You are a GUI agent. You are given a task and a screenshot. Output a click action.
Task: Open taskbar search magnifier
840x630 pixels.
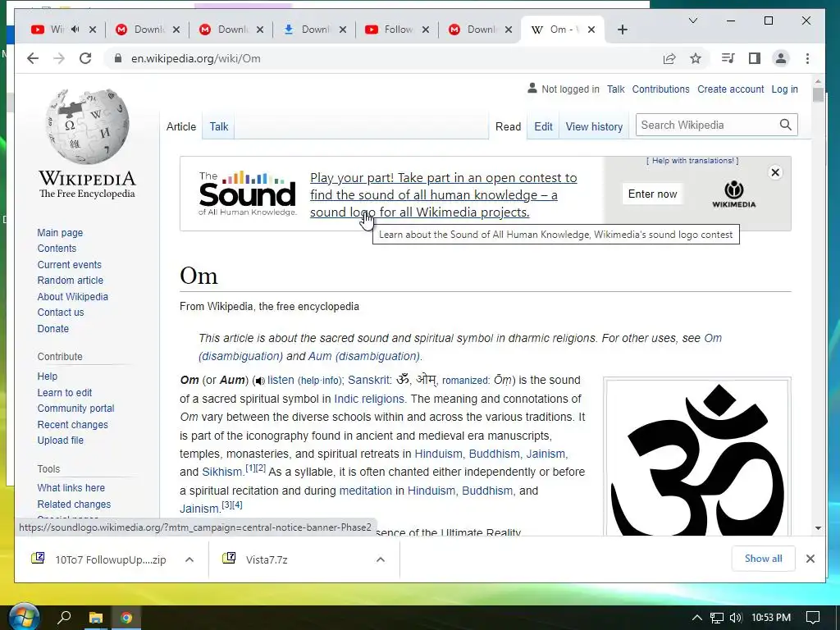(64, 618)
